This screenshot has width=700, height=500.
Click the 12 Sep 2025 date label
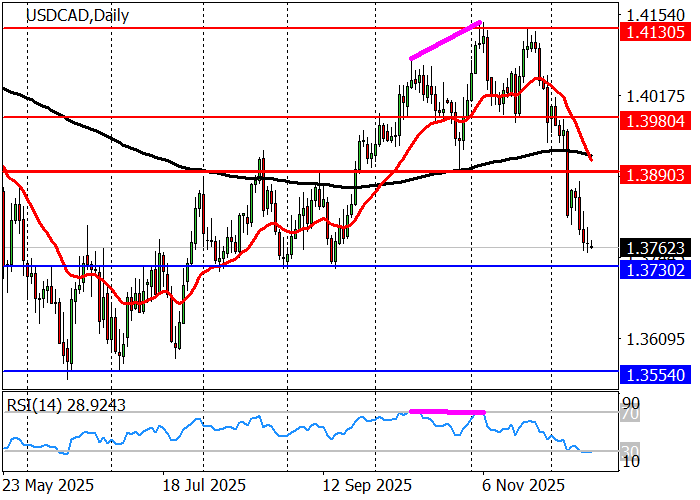(x=368, y=485)
